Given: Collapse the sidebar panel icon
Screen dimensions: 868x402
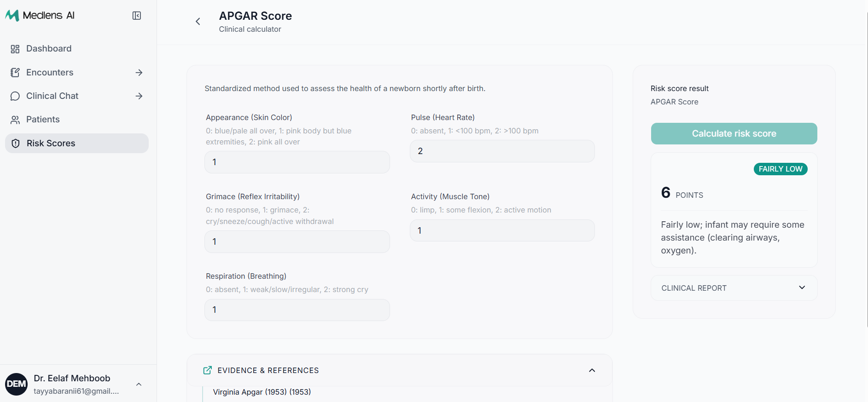Looking at the screenshot, I should [x=137, y=16].
